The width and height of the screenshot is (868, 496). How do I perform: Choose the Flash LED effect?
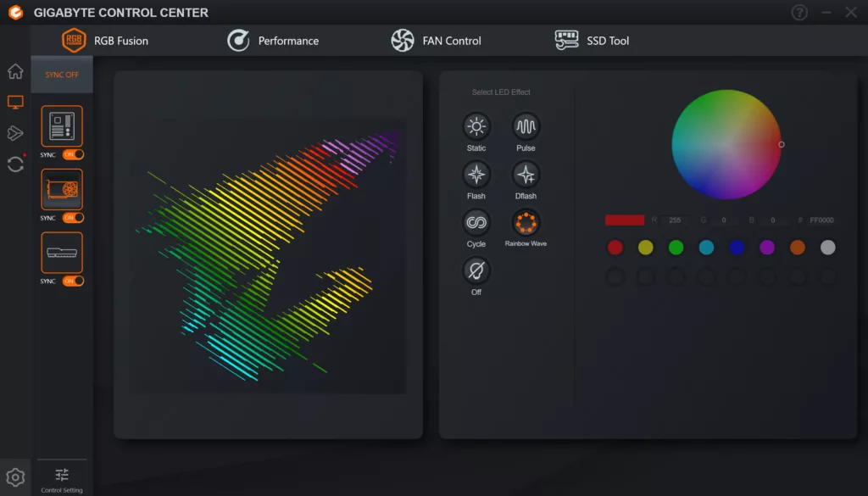[x=476, y=175]
